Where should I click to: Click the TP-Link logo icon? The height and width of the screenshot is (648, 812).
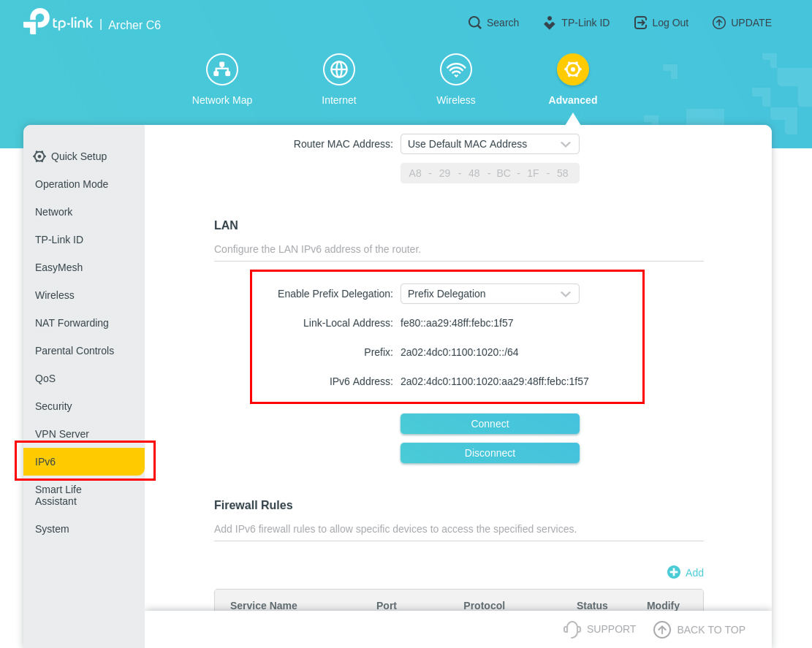click(x=36, y=22)
